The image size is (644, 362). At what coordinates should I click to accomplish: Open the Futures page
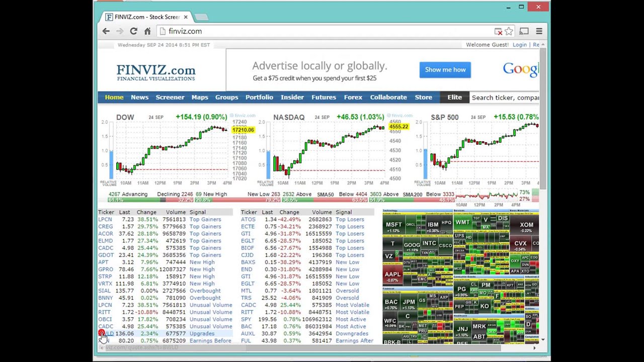tap(324, 97)
